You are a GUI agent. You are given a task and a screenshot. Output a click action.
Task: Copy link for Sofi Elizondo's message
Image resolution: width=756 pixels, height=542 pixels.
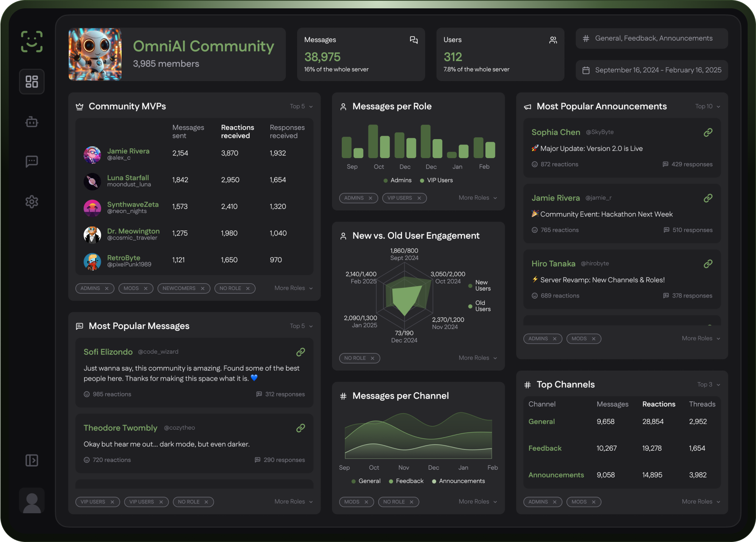click(x=301, y=352)
